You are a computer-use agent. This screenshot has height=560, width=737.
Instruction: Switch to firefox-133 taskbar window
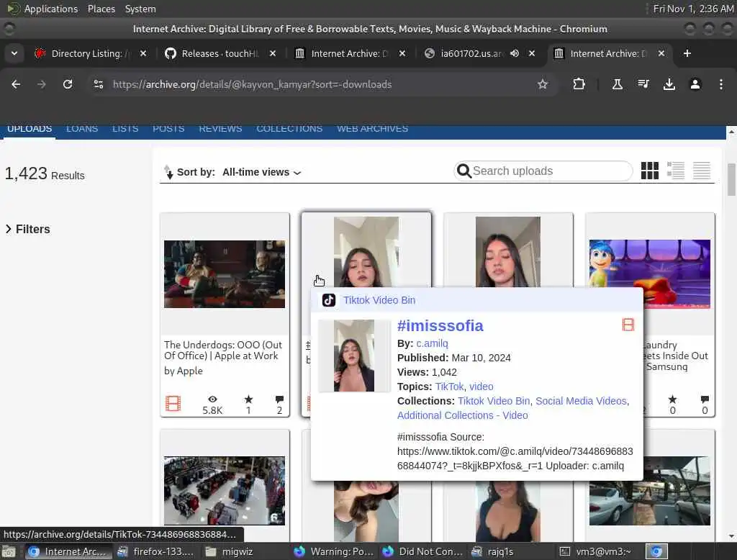[x=155, y=551]
